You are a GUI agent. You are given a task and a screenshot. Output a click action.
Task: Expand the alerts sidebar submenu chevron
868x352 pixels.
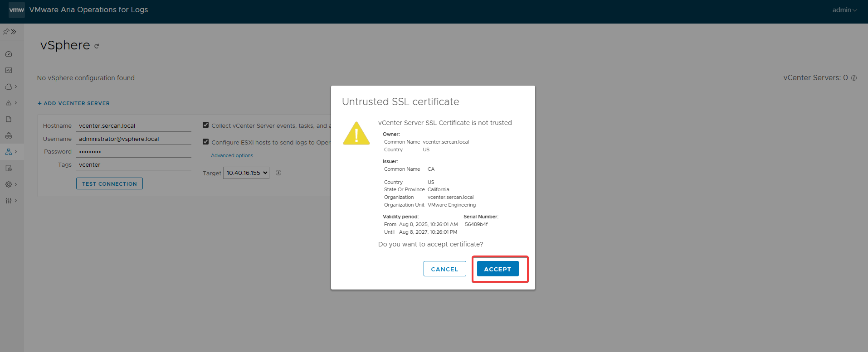point(16,103)
